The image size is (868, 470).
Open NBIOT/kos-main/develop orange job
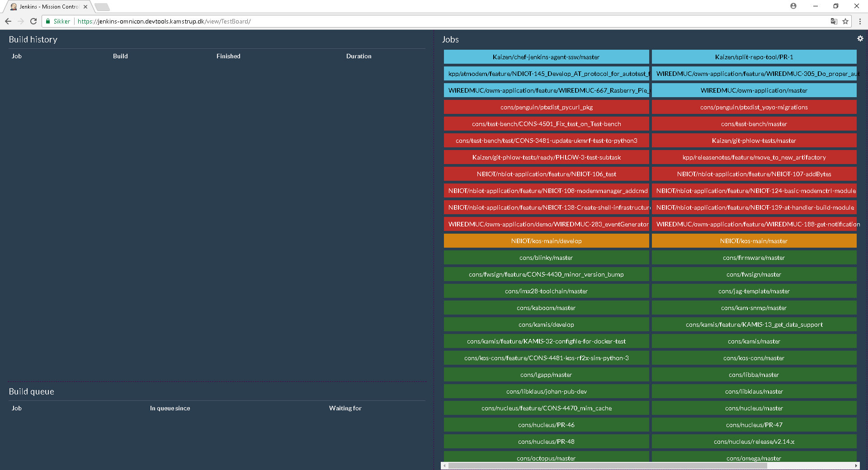pyautogui.click(x=546, y=241)
